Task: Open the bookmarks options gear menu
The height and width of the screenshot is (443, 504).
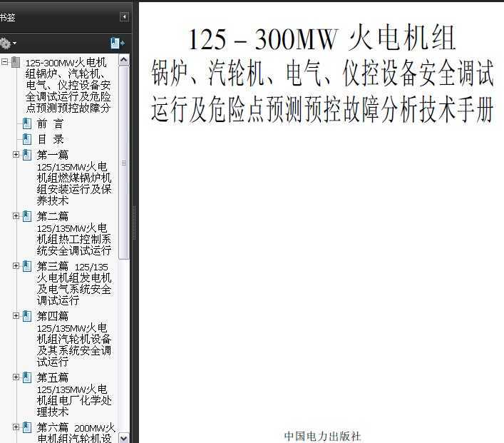Action: pyautogui.click(x=7, y=43)
